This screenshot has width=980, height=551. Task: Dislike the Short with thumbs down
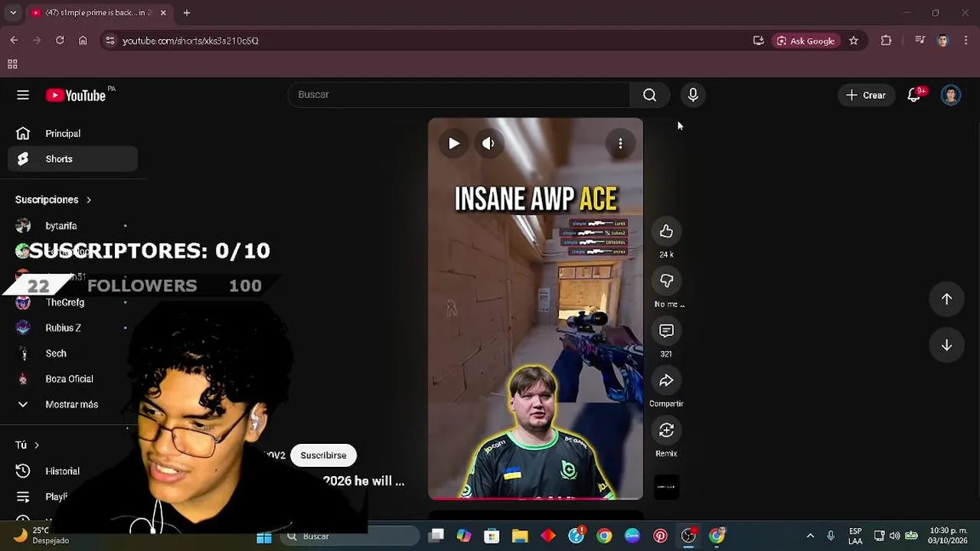pos(666,281)
